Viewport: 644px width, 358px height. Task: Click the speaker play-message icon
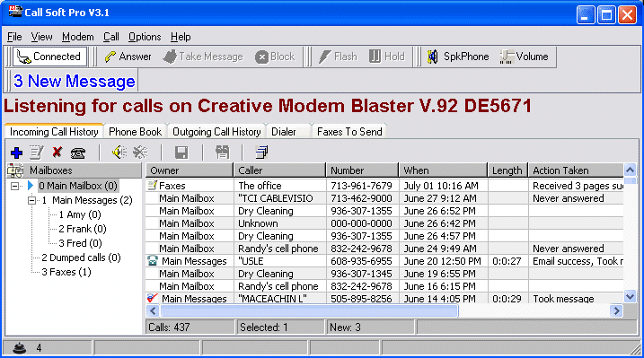(x=119, y=153)
